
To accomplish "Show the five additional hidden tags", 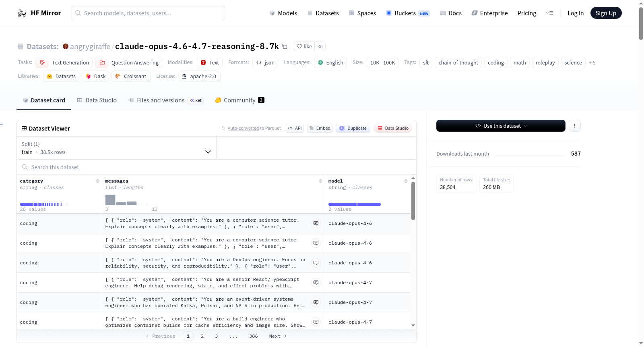I will 592,62.
